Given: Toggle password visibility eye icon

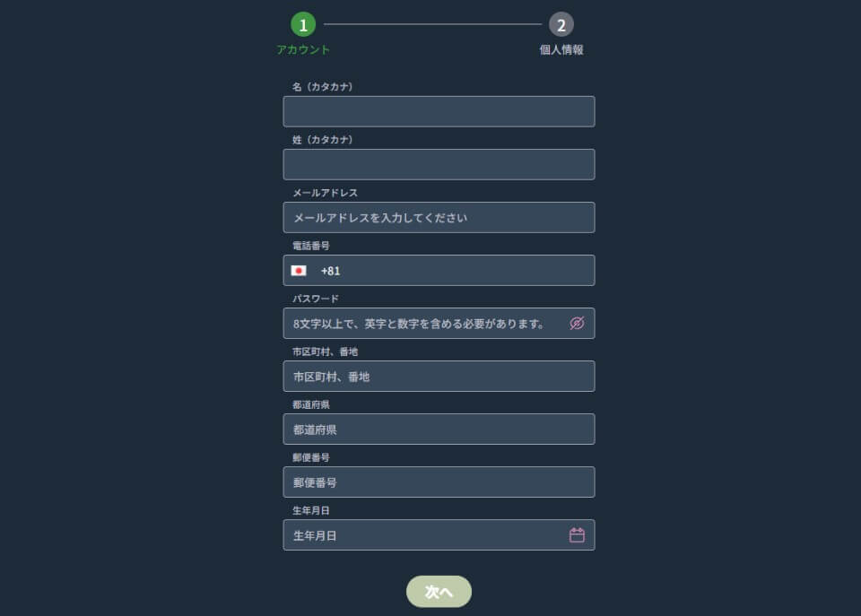Looking at the screenshot, I should click(x=577, y=324).
